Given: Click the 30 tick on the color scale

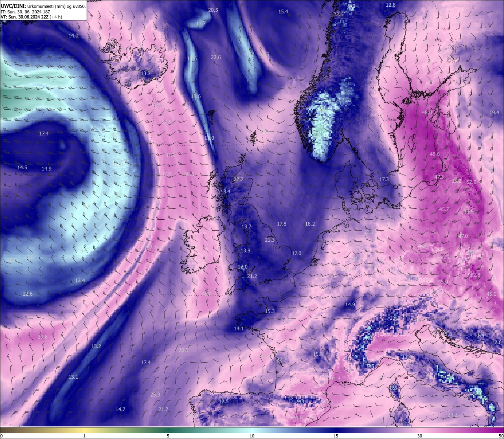Looking at the screenshot, I should click(420, 435).
